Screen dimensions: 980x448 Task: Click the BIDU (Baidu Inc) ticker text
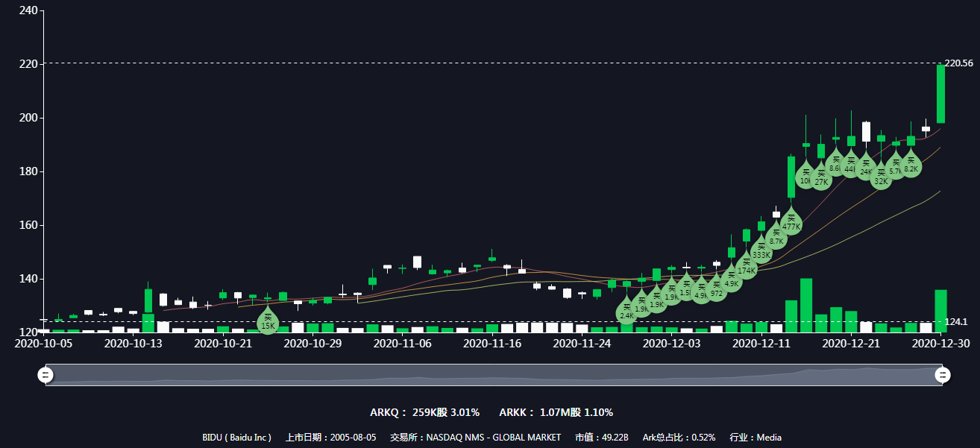(x=236, y=438)
